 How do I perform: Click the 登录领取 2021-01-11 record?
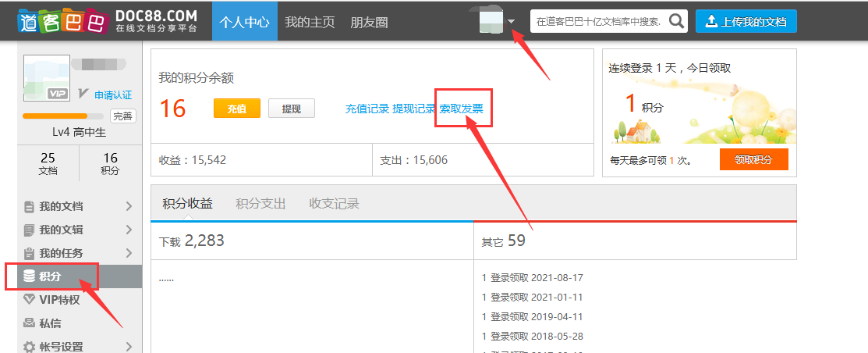(x=533, y=297)
